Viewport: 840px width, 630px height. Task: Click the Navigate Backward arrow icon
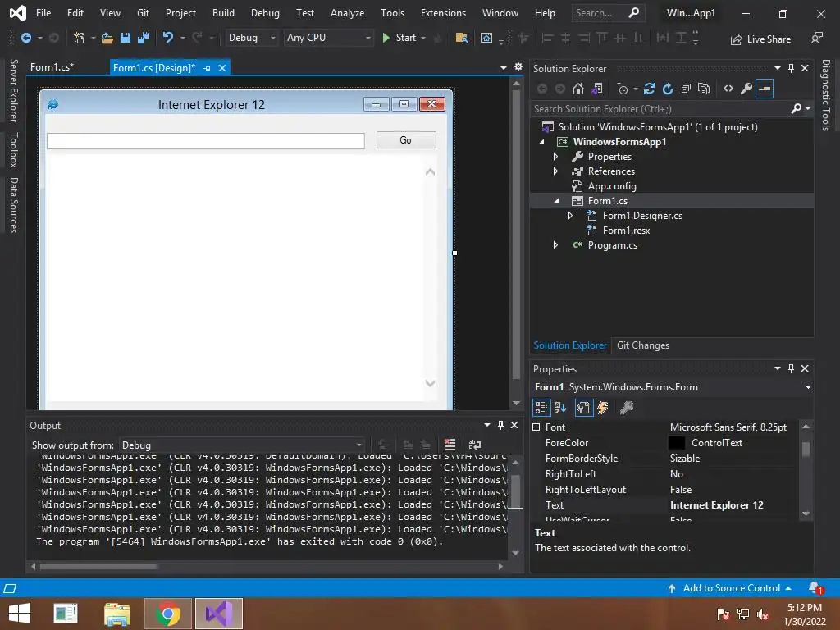[25, 38]
